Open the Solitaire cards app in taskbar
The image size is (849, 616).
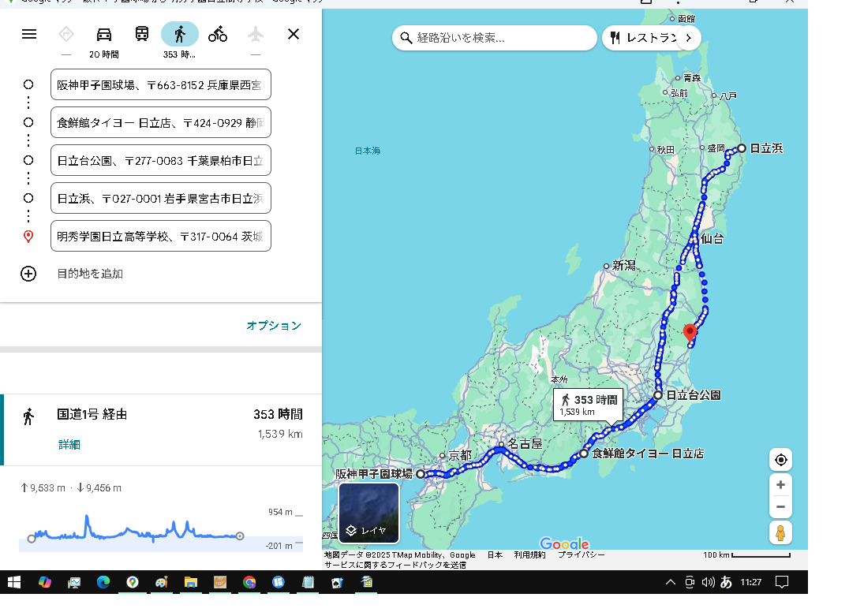tap(338, 582)
